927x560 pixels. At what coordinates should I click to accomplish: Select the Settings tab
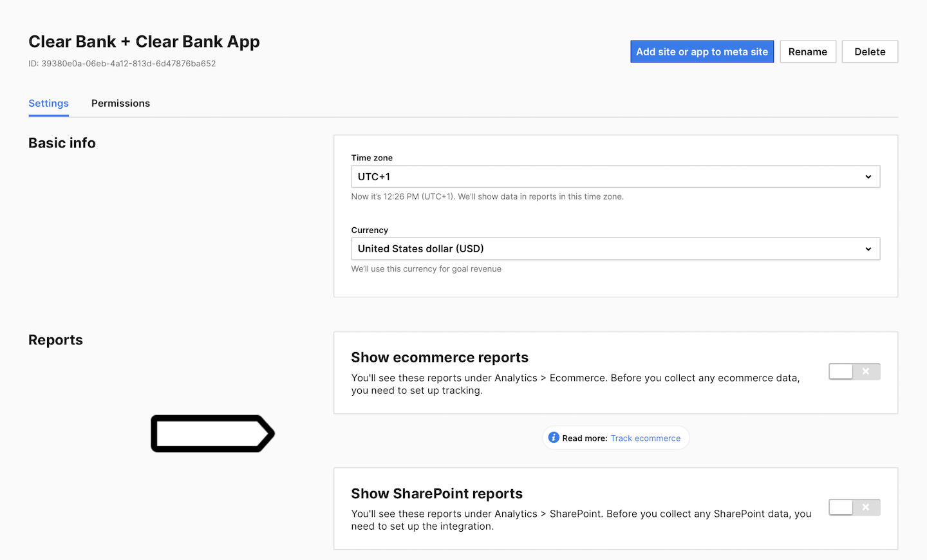(48, 104)
